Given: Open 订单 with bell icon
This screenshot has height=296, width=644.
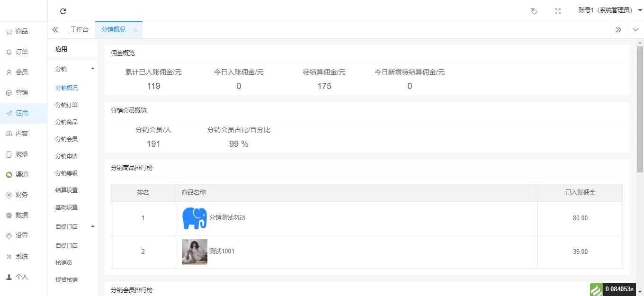Looking at the screenshot, I should [x=21, y=52].
